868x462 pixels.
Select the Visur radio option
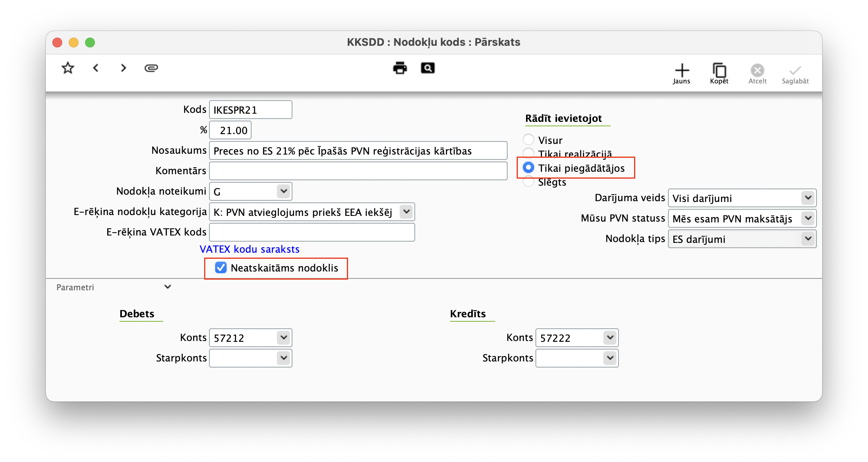(528, 140)
